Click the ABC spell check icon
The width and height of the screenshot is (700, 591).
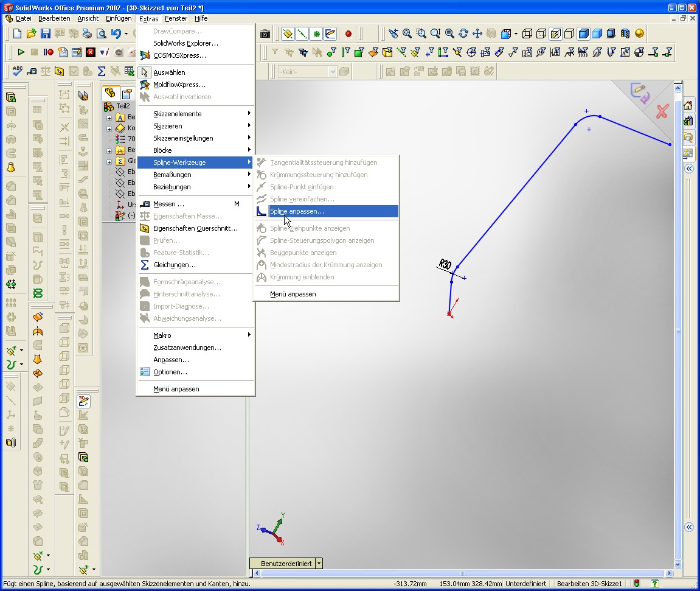(18, 71)
